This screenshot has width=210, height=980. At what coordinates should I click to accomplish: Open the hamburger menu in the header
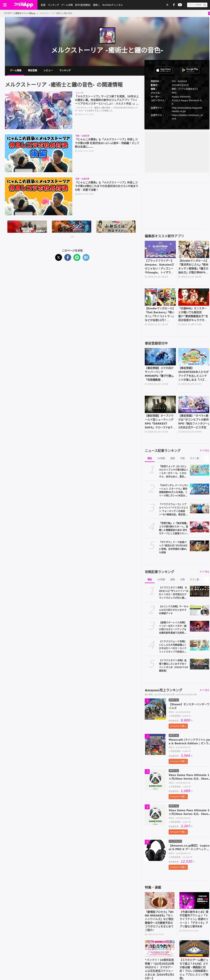click(x=5, y=5)
